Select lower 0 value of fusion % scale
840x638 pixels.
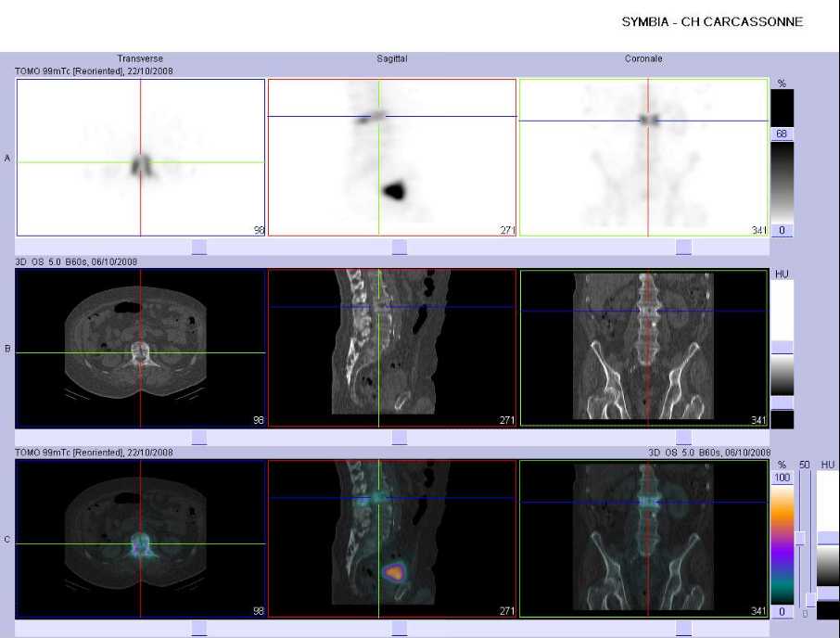click(783, 612)
